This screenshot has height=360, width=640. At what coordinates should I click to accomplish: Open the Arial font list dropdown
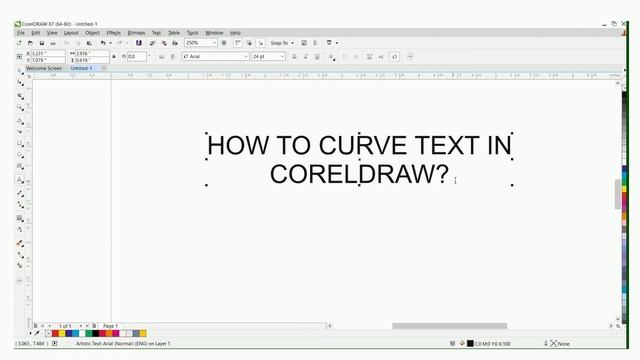point(246,57)
